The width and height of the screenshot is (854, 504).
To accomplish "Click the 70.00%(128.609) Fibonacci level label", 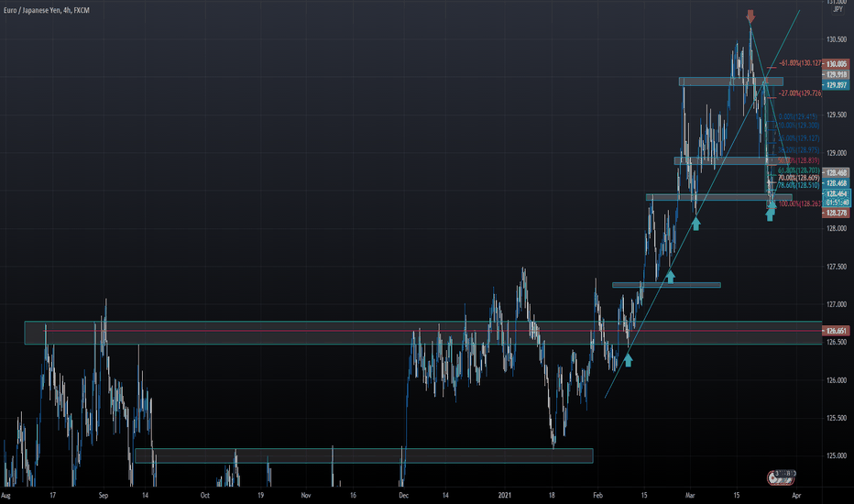I will [x=798, y=178].
